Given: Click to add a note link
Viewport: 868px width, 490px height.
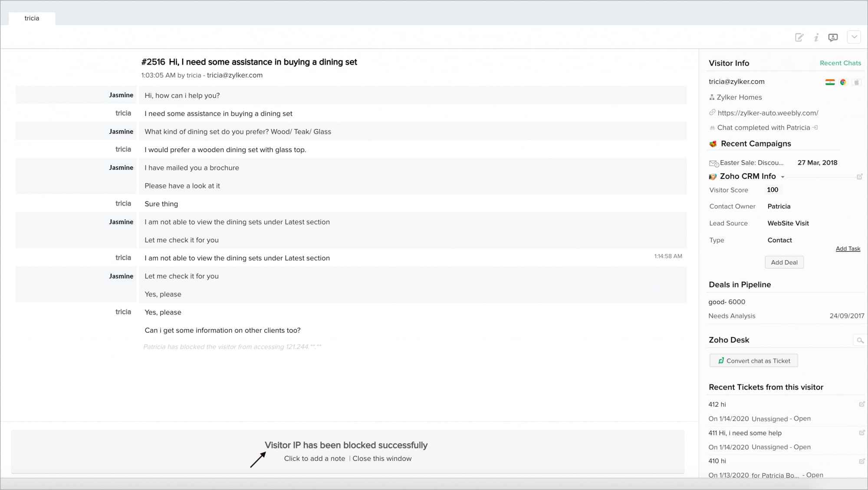Looking at the screenshot, I should pos(314,459).
